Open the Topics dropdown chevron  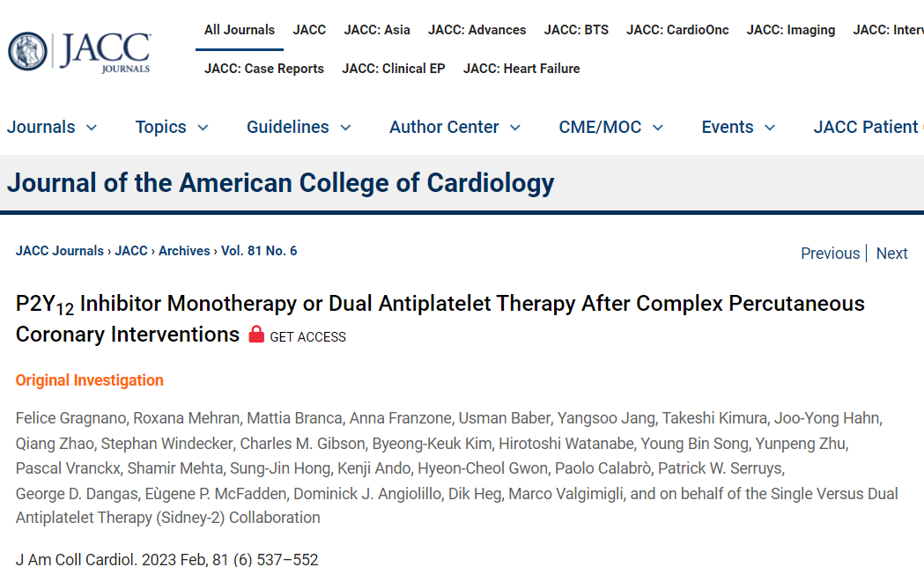(x=203, y=128)
